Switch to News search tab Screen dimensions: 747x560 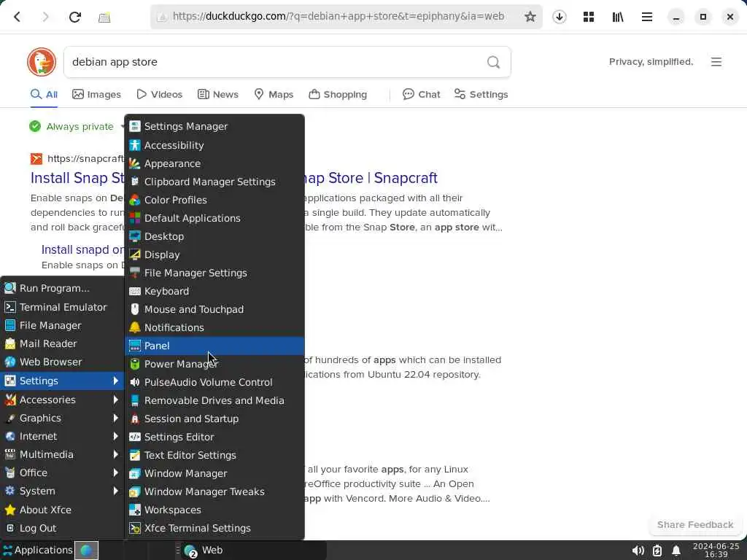tap(218, 94)
